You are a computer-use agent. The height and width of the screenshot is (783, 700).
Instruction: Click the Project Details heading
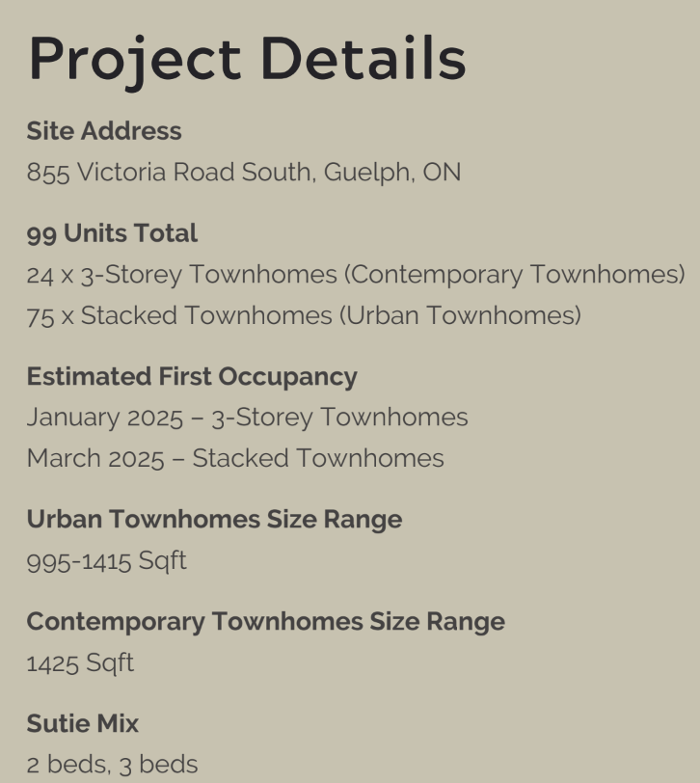247,58
